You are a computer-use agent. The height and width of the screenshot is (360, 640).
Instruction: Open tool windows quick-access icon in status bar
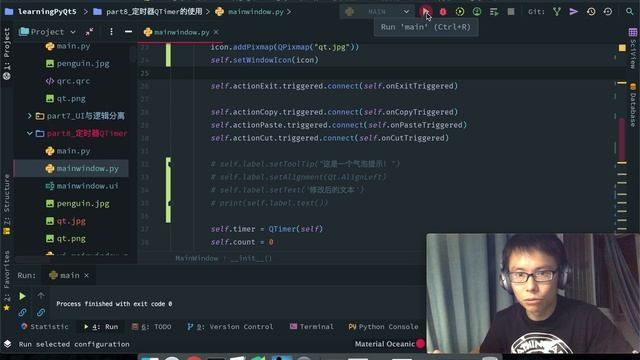7,344
